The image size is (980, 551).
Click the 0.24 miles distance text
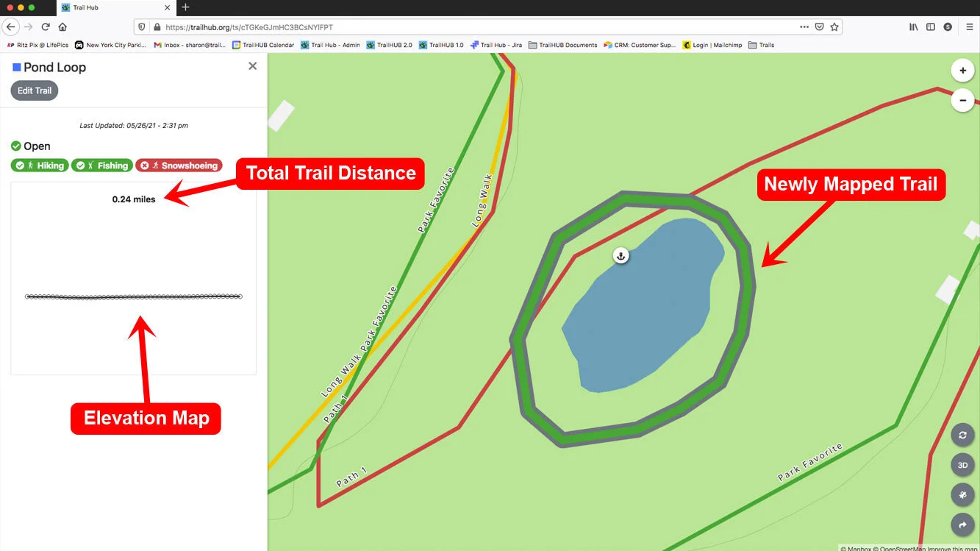tap(134, 199)
